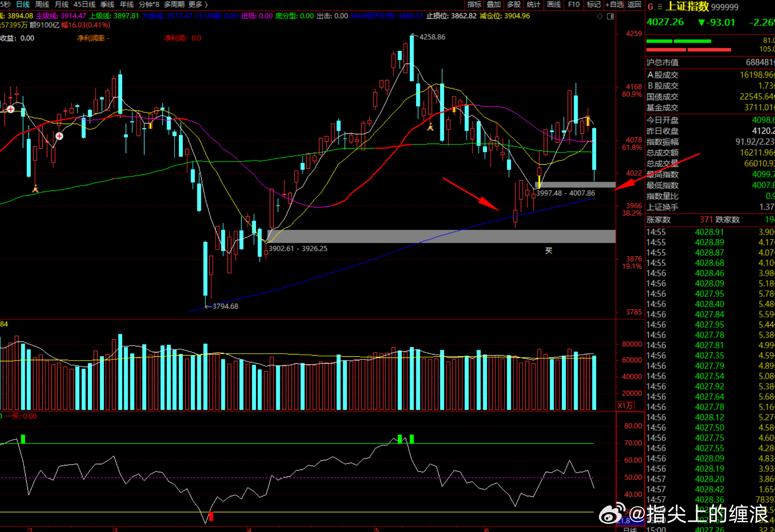
Task: Open the list menu icon beside 上证指数
Action: tap(660, 7)
